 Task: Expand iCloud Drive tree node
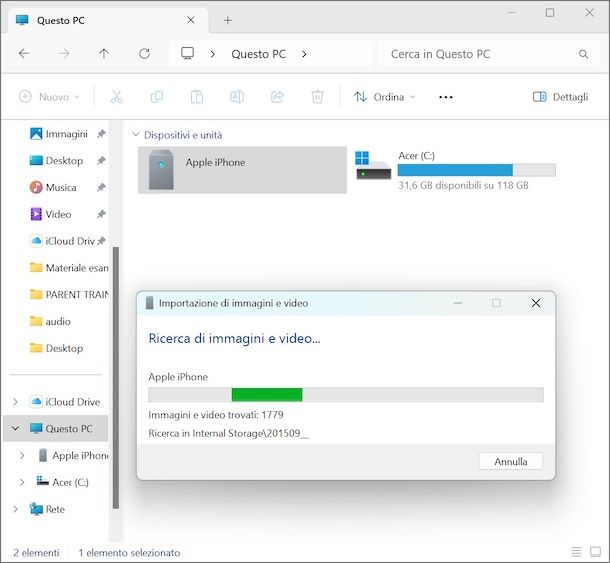tap(15, 402)
